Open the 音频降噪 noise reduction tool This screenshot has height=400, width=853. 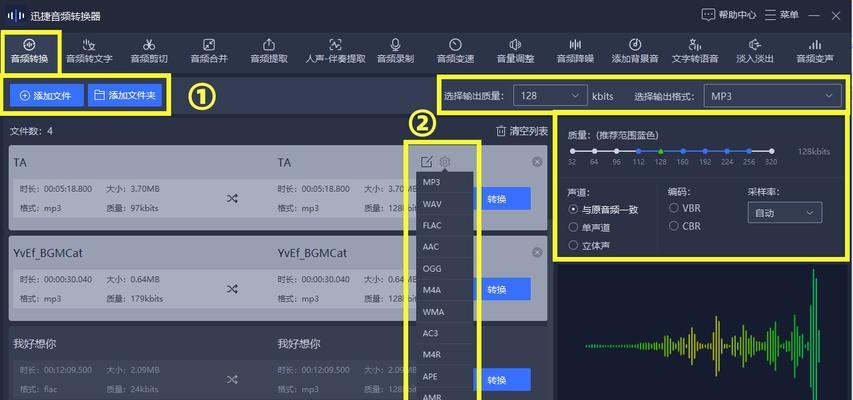(575, 51)
